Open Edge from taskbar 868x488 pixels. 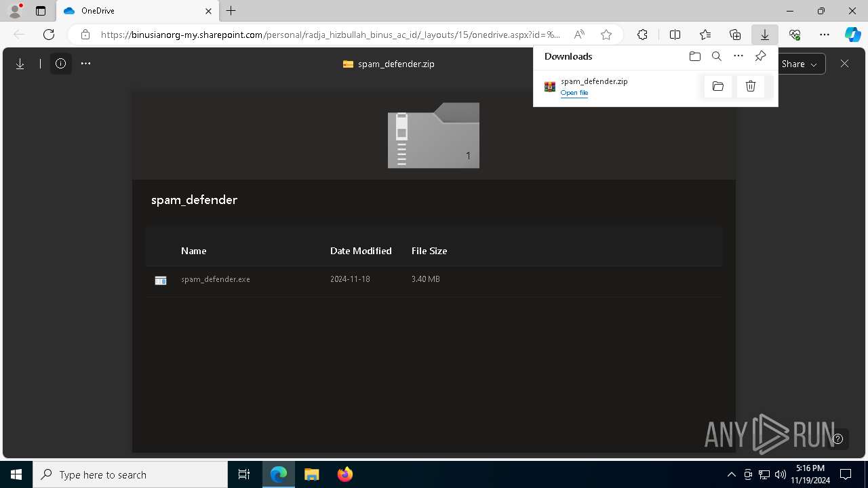pos(279,474)
